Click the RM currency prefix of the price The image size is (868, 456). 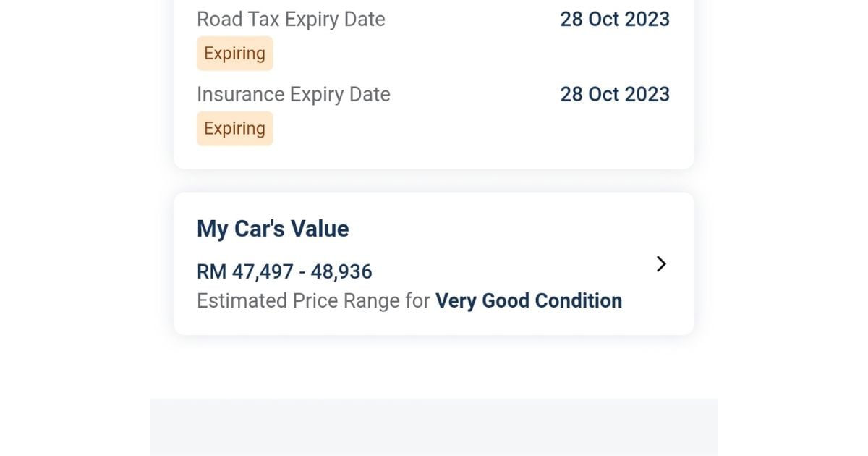tap(211, 272)
